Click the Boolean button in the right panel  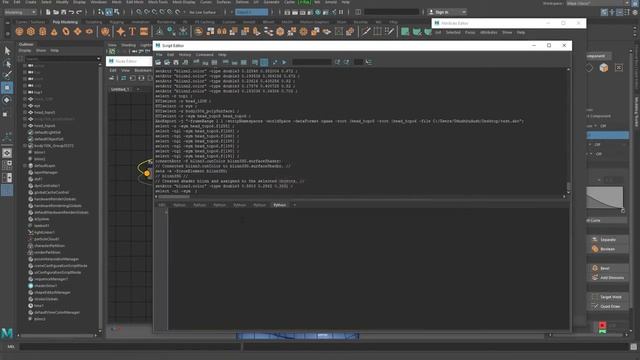608,249
